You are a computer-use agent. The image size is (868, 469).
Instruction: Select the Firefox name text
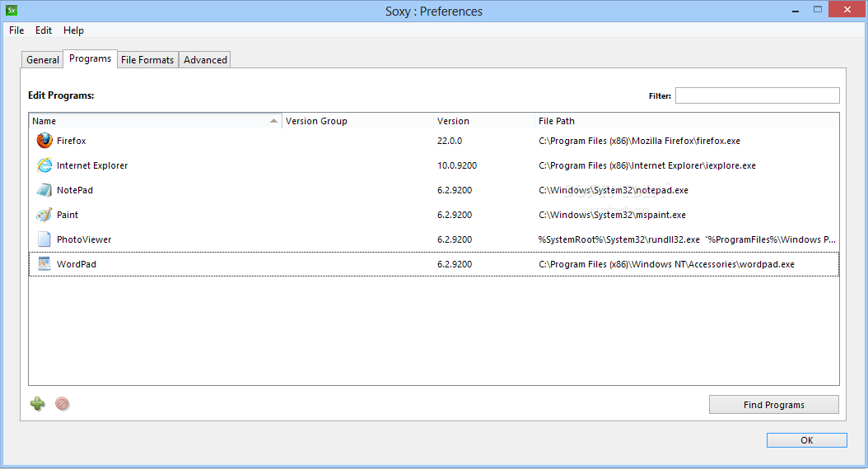pyautogui.click(x=72, y=141)
